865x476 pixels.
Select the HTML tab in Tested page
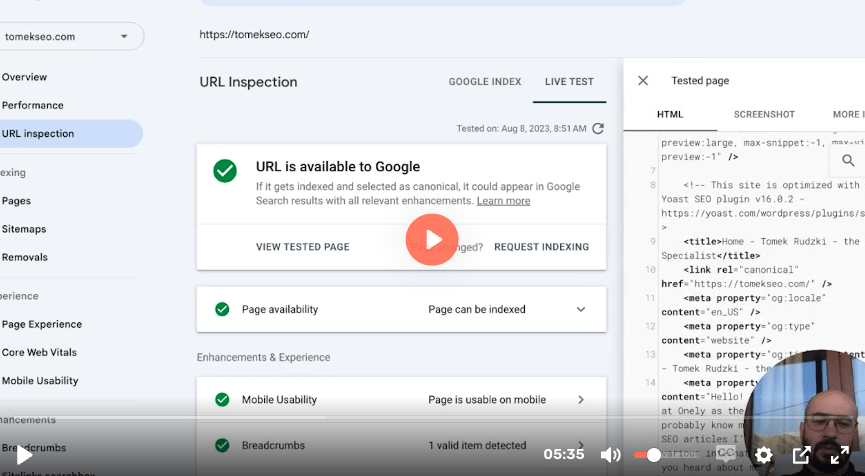[670, 114]
